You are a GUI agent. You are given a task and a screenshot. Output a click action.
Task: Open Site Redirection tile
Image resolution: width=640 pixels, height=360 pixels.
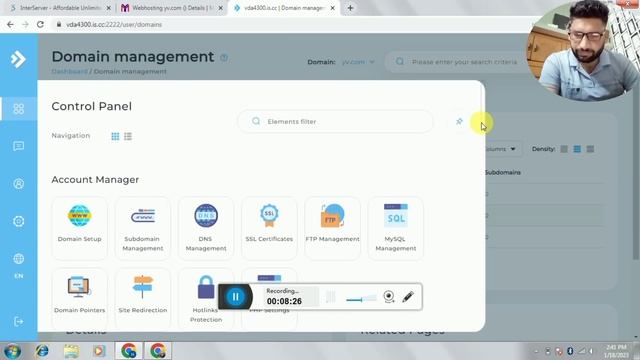click(x=143, y=299)
